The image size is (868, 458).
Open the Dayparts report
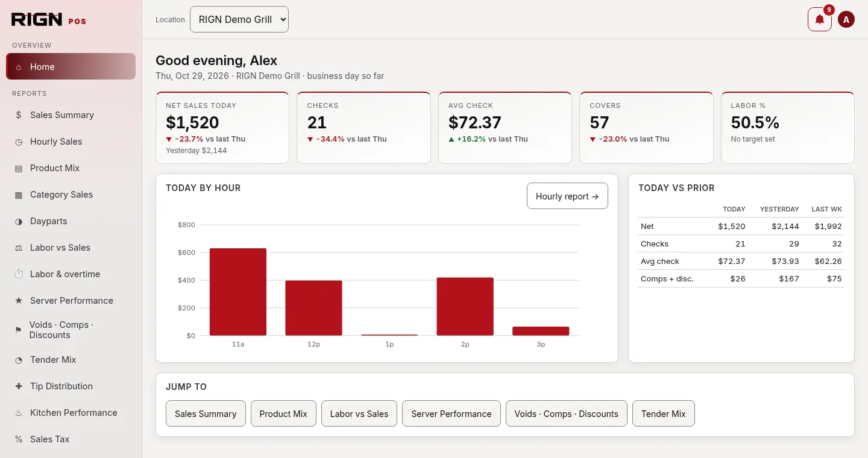pos(71,221)
